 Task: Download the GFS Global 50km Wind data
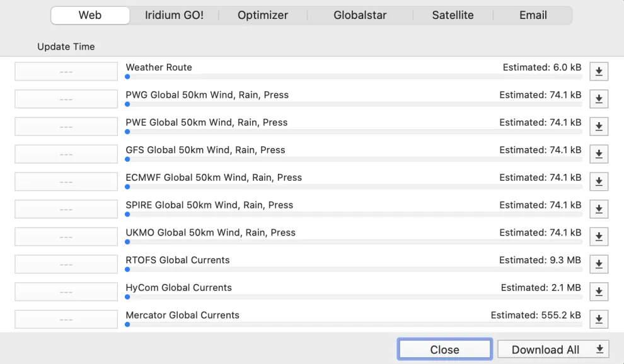(598, 154)
